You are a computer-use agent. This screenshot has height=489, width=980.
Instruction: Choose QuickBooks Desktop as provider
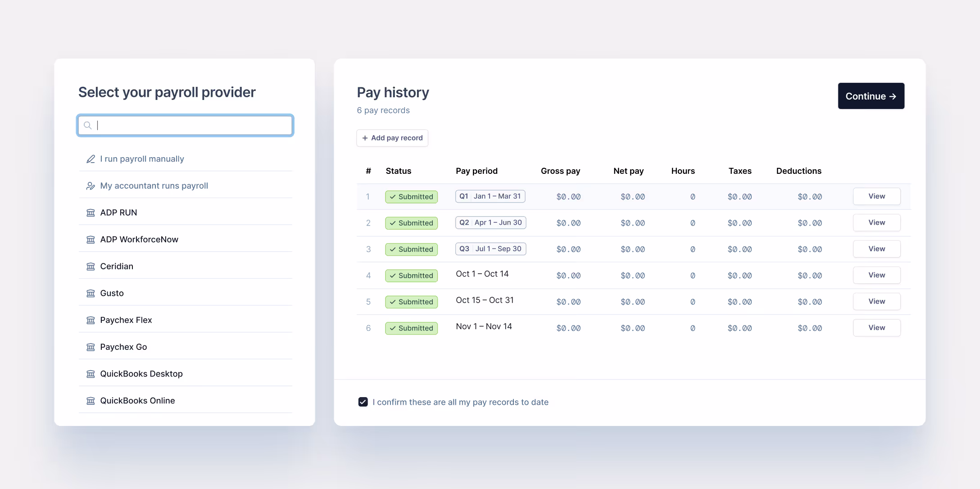pyautogui.click(x=141, y=374)
